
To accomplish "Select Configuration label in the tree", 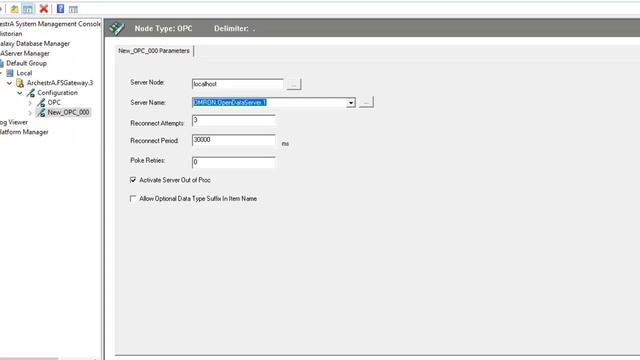I will (58, 93).
